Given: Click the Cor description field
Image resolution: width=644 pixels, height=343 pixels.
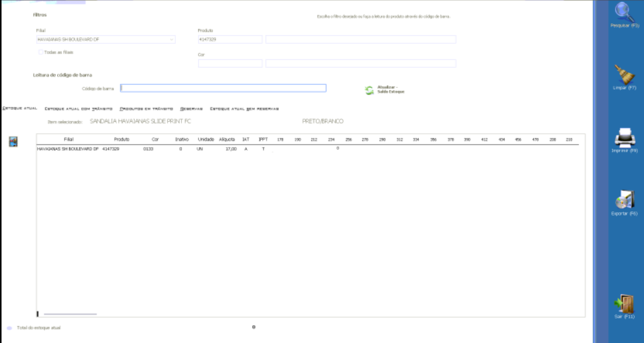Looking at the screenshot, I should point(361,64).
